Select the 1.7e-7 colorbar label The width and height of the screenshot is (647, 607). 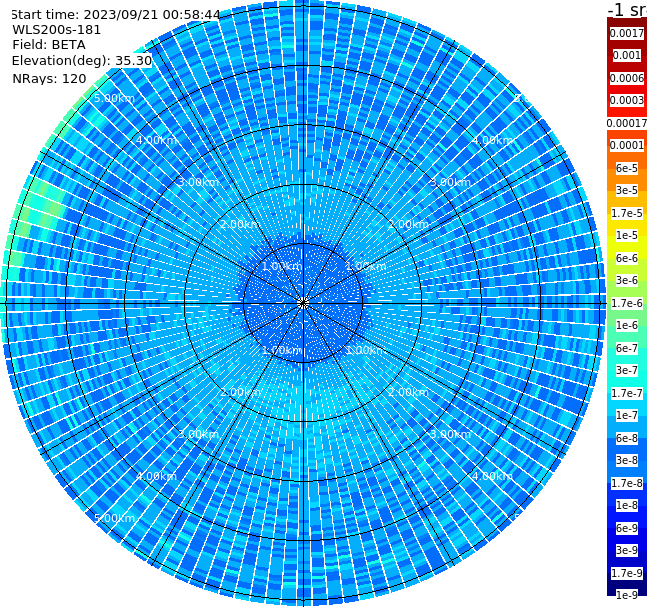tap(627, 393)
